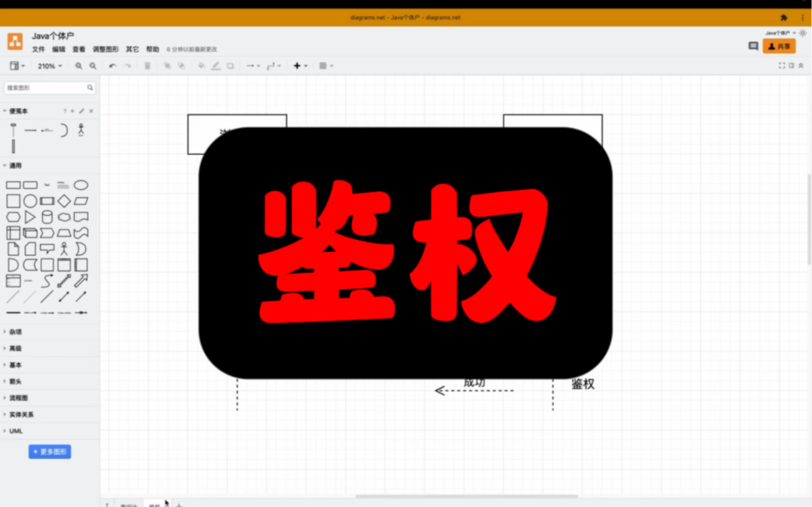812x507 pixels.
Task: Open the comments speech bubble icon
Action: [753, 46]
